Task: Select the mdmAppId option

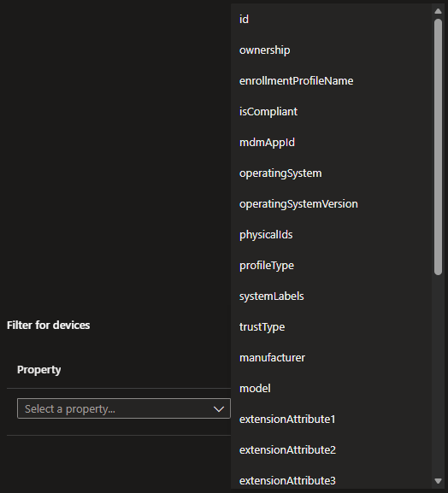Action: click(x=331, y=143)
